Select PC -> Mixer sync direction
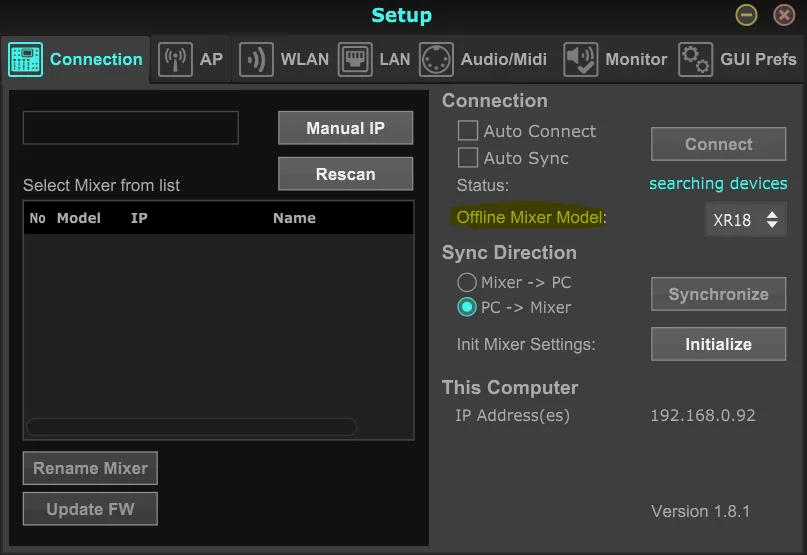The height and width of the screenshot is (555, 807). point(467,307)
